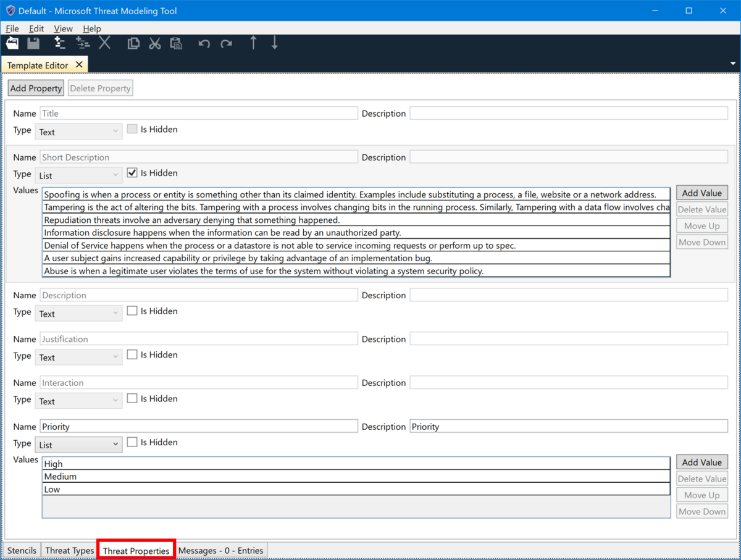Select the 'Repudiation threats involve' value

[356, 220]
